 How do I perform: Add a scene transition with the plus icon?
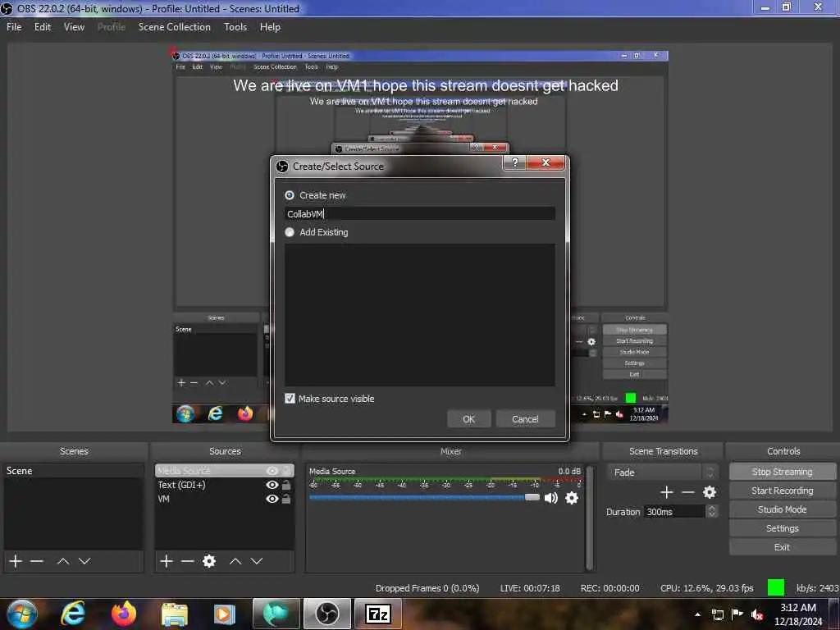(666, 492)
